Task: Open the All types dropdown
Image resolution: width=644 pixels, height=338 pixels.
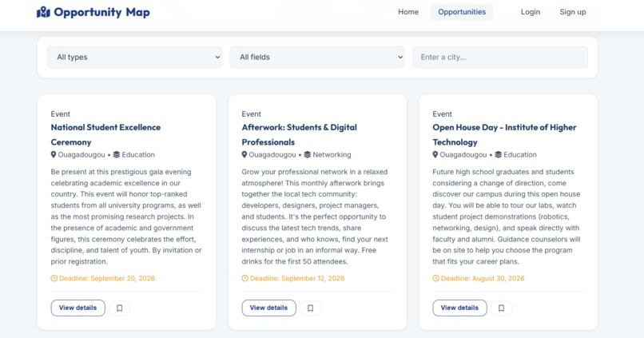Action: (x=135, y=57)
